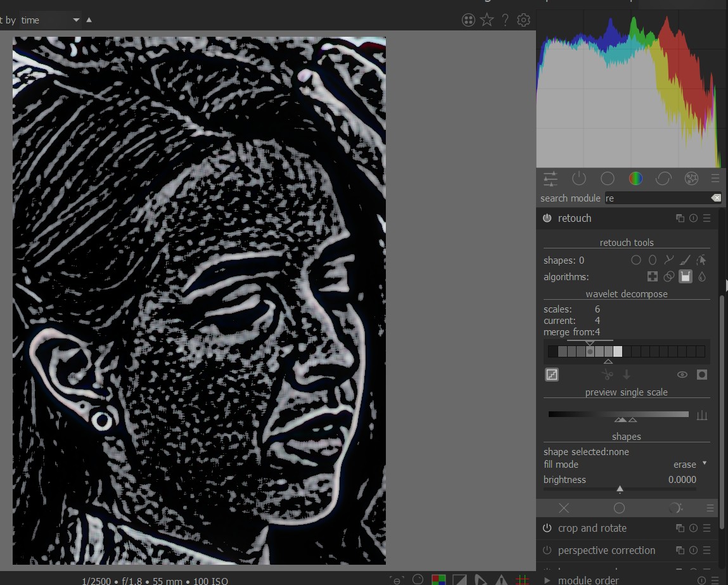This screenshot has width=728, height=585.
Task: Open blending options menu in mask bar
Action: [710, 508]
